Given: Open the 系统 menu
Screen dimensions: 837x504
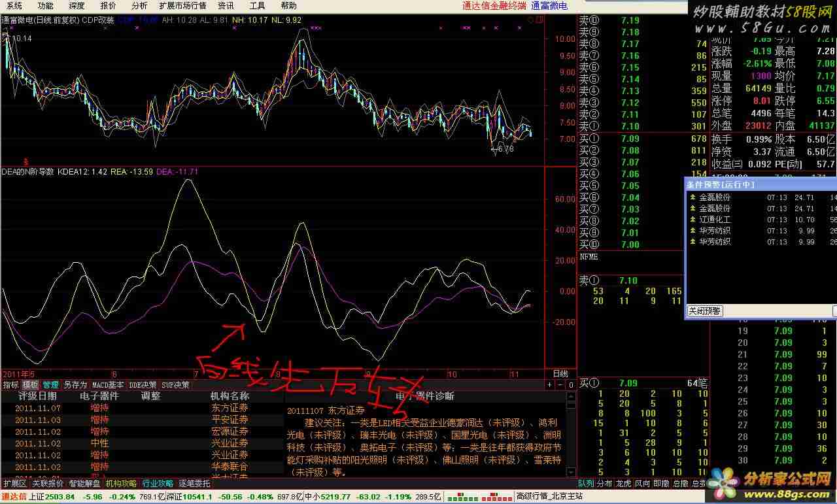Looking at the screenshot, I should pyautogui.click(x=14, y=5).
